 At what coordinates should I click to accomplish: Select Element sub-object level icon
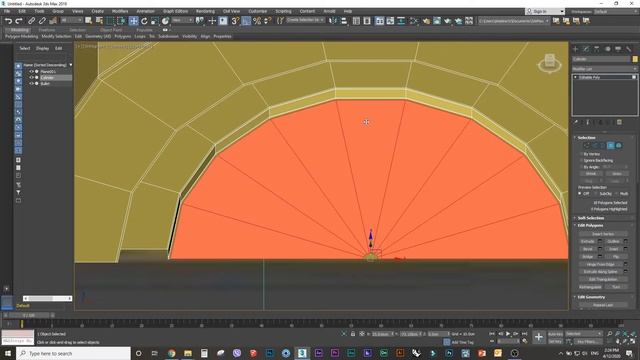pyautogui.click(x=619, y=145)
